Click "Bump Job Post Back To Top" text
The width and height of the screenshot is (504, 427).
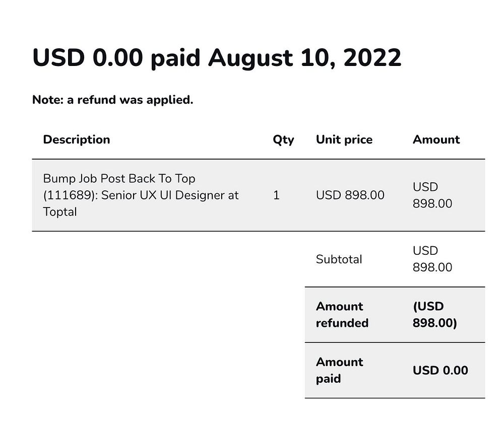(x=119, y=178)
